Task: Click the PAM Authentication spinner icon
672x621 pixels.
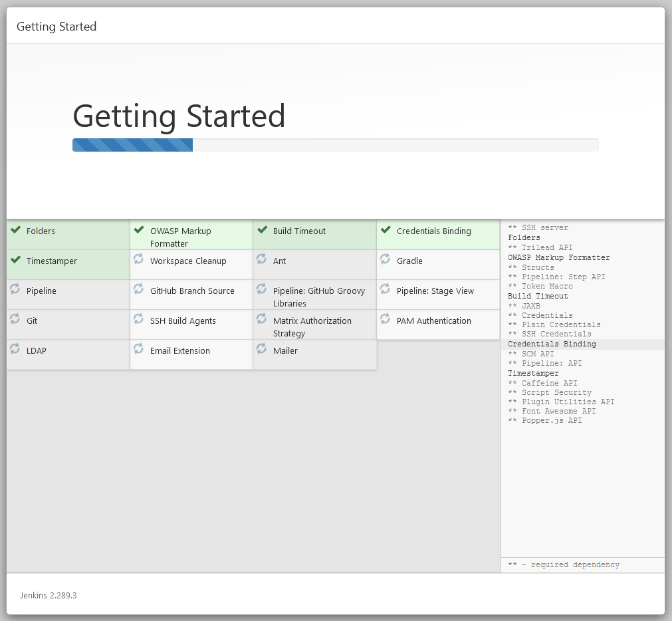Action: 386,320
